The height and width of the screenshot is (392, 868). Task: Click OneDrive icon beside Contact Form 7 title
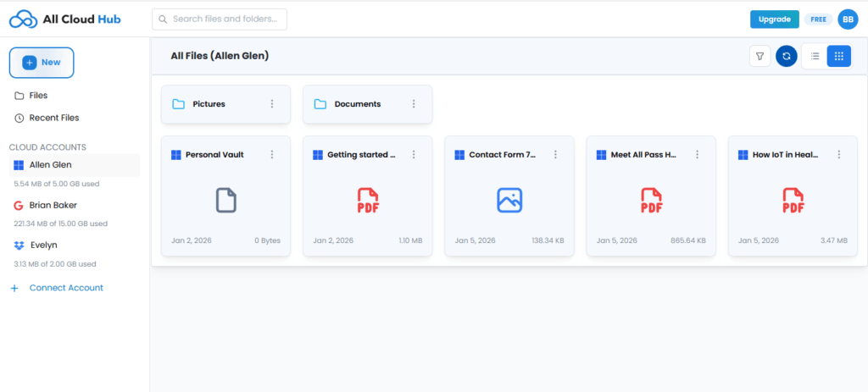tap(459, 155)
